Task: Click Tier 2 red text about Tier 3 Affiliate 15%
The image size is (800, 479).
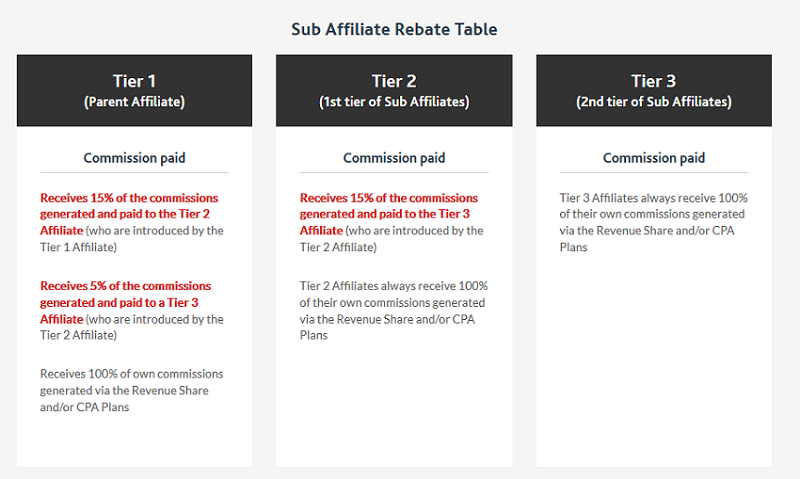Action: (x=388, y=214)
